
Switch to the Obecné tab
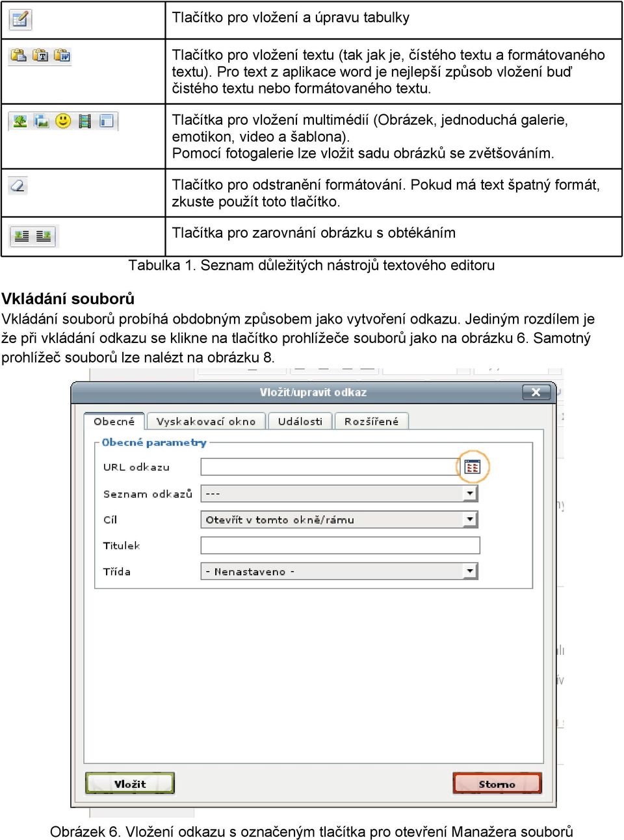point(114,421)
